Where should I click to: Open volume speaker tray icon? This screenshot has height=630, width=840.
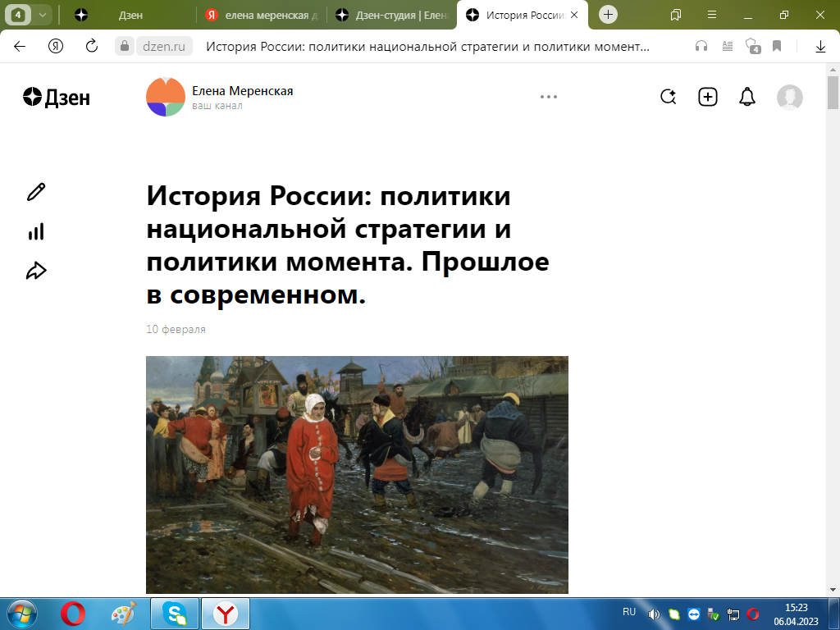click(x=654, y=614)
